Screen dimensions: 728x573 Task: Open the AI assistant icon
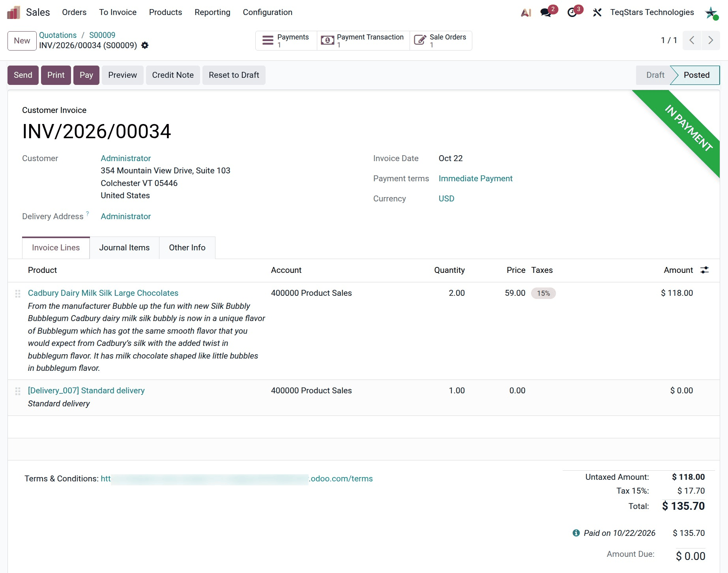(526, 13)
